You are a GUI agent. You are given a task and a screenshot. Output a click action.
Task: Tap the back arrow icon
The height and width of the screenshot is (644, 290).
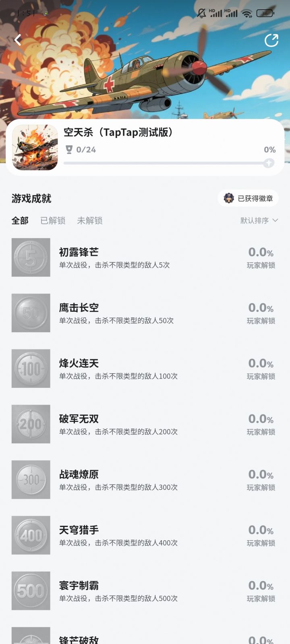click(x=18, y=40)
